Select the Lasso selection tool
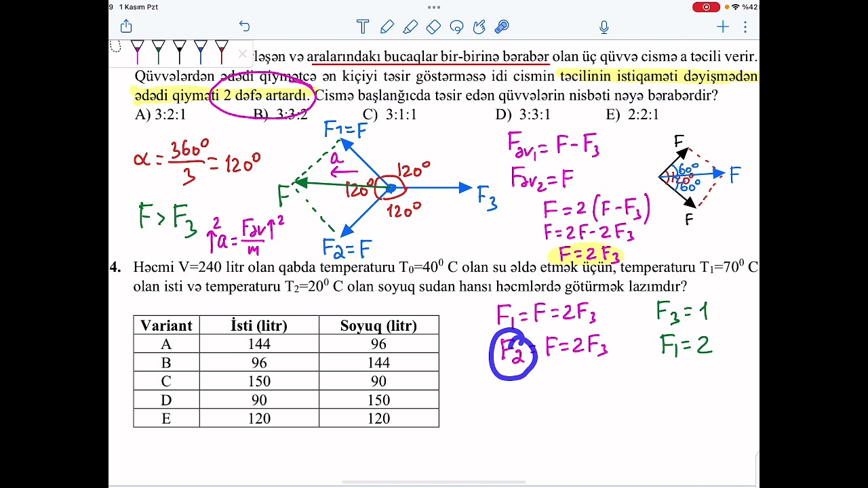Screen dimensions: 868x488 click(x=456, y=26)
